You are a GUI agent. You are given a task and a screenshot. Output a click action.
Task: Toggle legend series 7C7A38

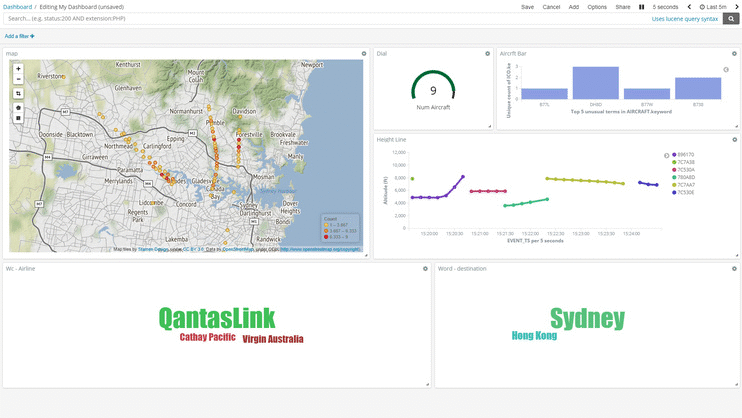pos(683,162)
